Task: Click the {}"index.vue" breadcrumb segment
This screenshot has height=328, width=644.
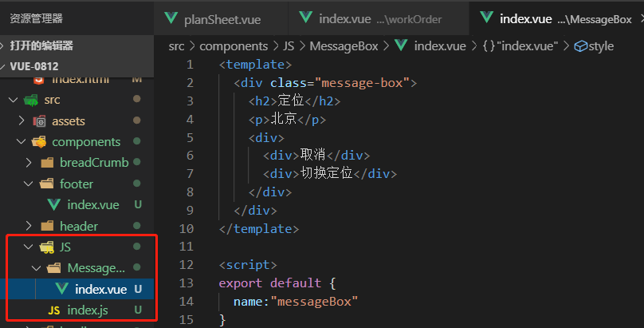Action: [520, 46]
